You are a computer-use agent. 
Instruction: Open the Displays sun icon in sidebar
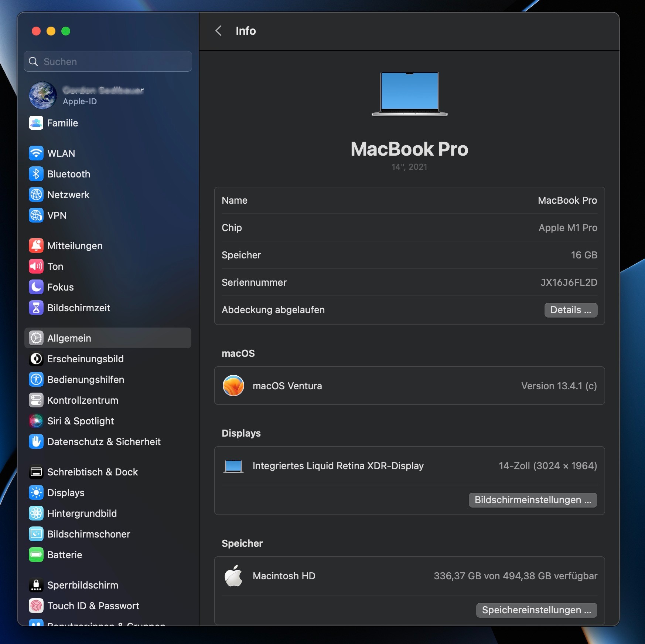36,493
